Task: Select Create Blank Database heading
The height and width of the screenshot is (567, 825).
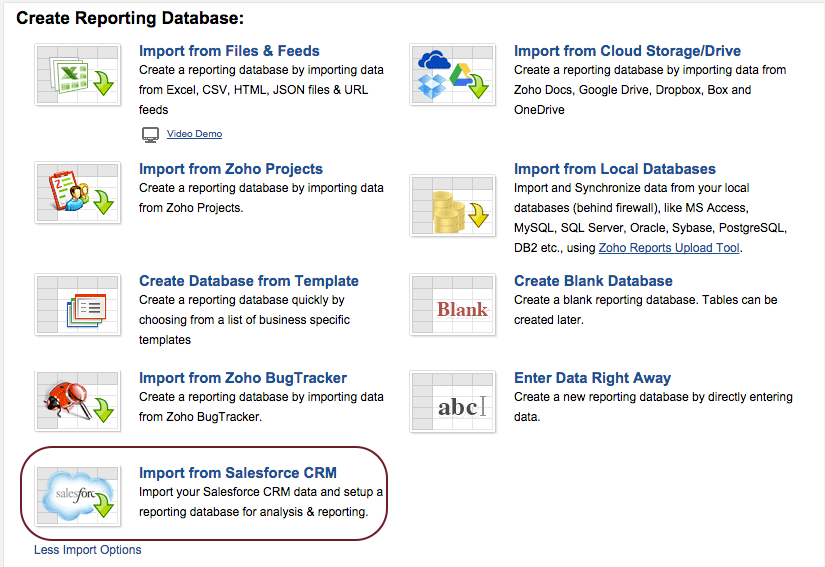Action: tap(593, 281)
